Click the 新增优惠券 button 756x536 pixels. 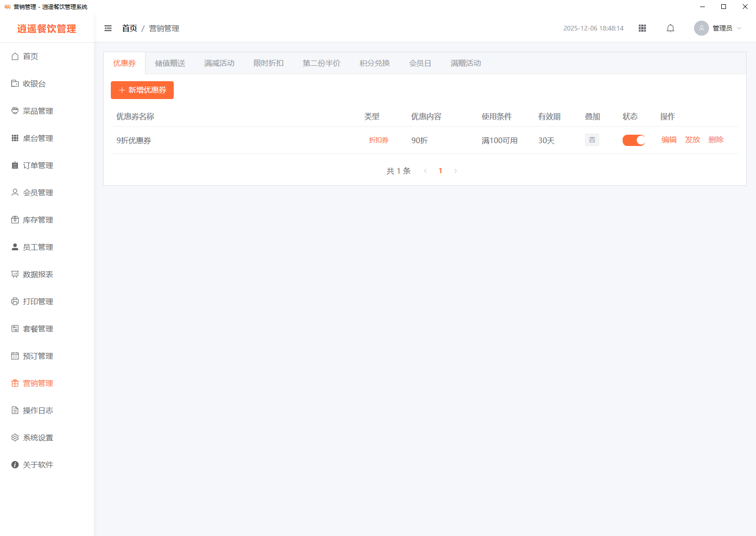click(x=142, y=90)
